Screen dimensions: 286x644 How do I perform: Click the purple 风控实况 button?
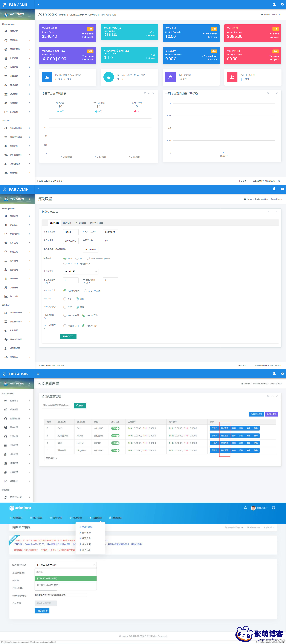[x=271, y=414]
